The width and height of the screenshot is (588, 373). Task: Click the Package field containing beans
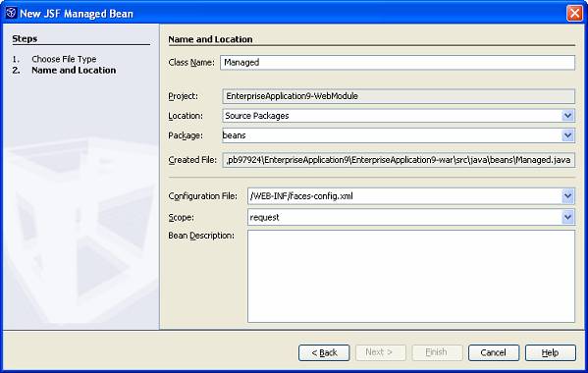pyautogui.click(x=399, y=135)
